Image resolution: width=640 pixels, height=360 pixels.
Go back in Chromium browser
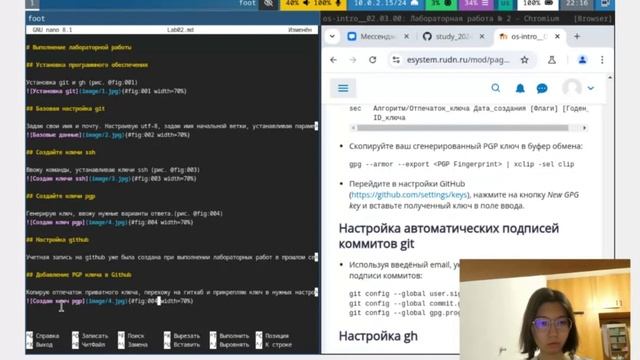[333, 60]
